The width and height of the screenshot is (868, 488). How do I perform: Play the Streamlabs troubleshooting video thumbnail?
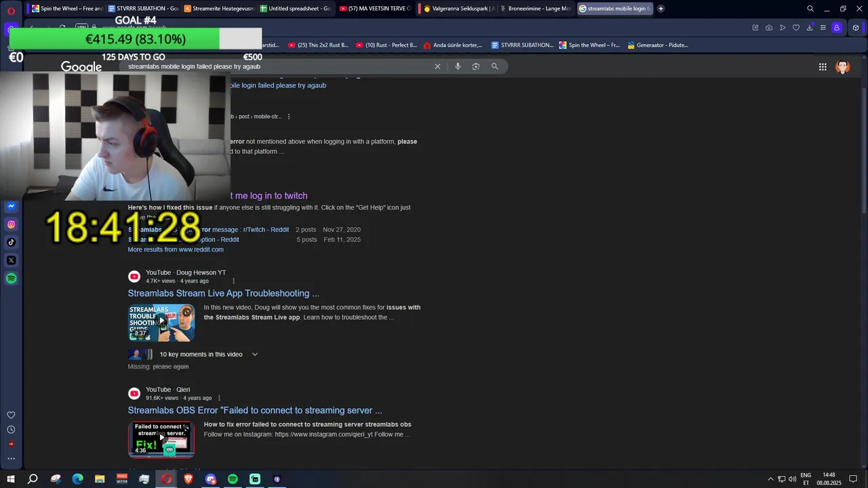pos(161,323)
